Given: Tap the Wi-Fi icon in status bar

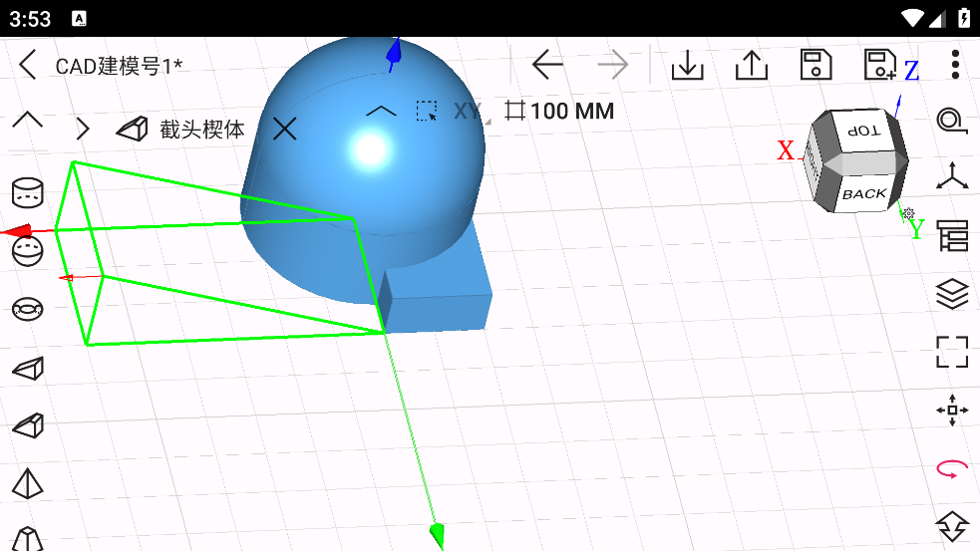Looking at the screenshot, I should click(x=912, y=19).
